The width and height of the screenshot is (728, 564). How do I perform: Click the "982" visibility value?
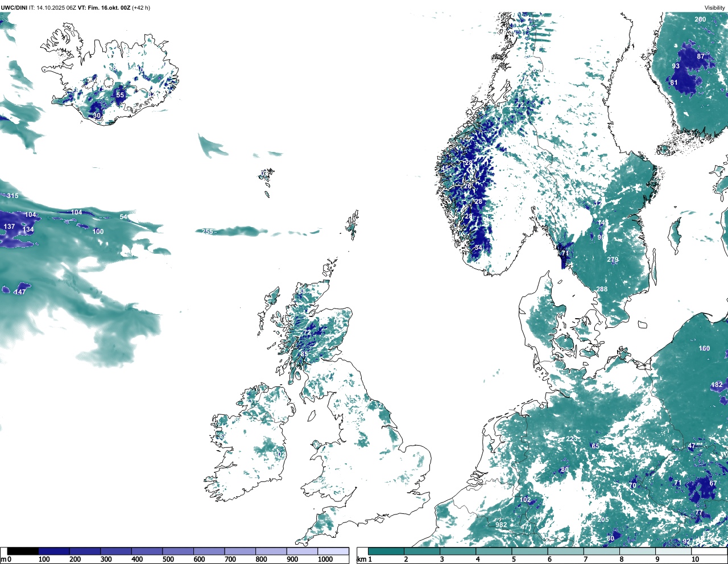[501, 525]
